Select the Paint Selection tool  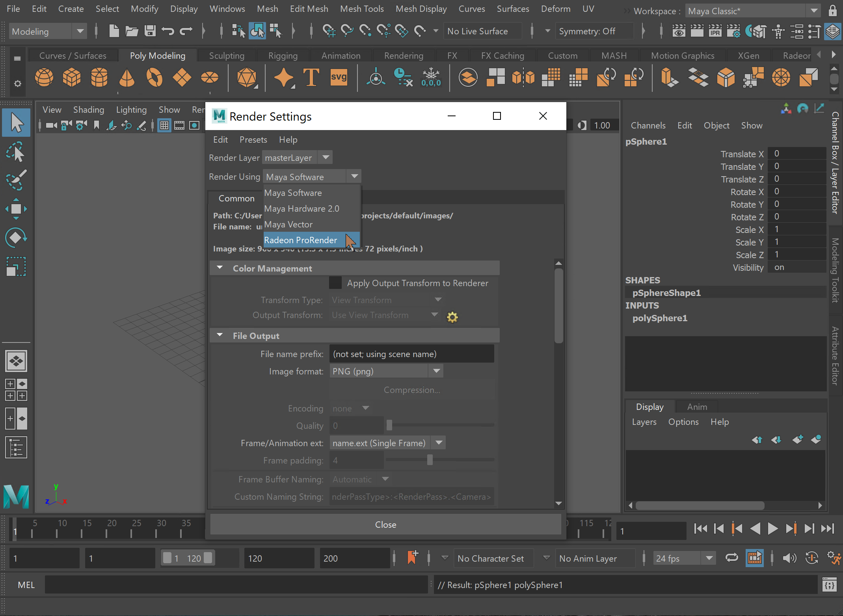pos(16,180)
